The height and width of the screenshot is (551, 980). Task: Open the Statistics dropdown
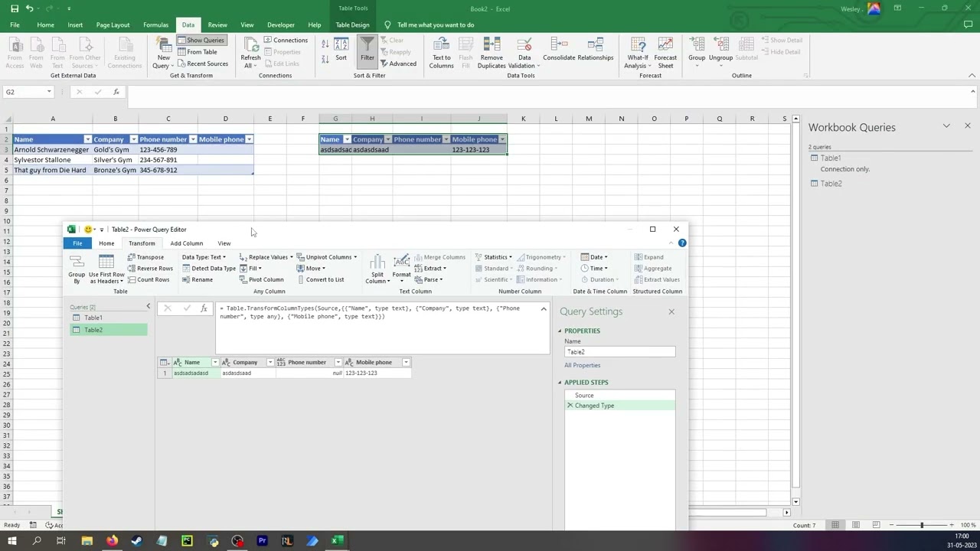tap(494, 257)
